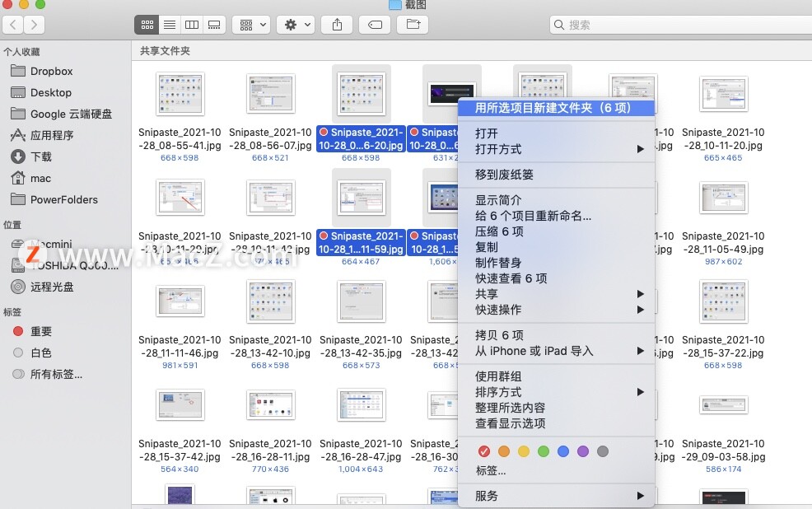
Task: Open the Share button in the toolbar
Action: coord(337,25)
